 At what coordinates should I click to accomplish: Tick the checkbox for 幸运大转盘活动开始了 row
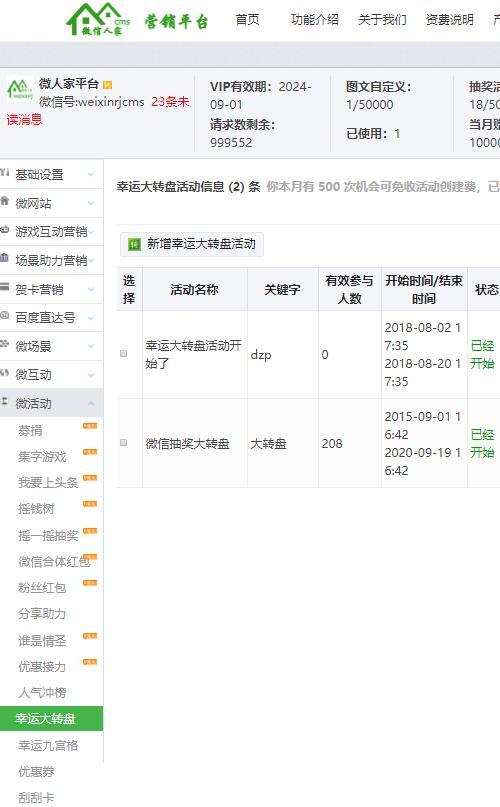(x=124, y=354)
